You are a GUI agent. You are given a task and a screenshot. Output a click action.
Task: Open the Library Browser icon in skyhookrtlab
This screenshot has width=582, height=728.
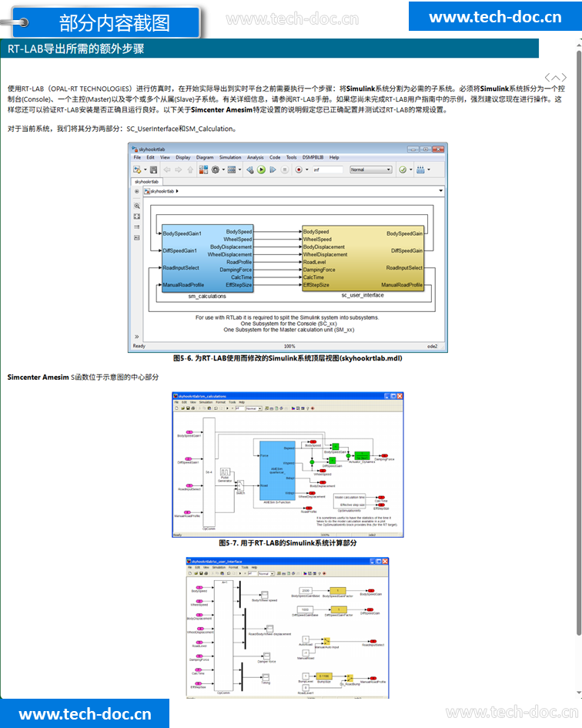pos(203,170)
